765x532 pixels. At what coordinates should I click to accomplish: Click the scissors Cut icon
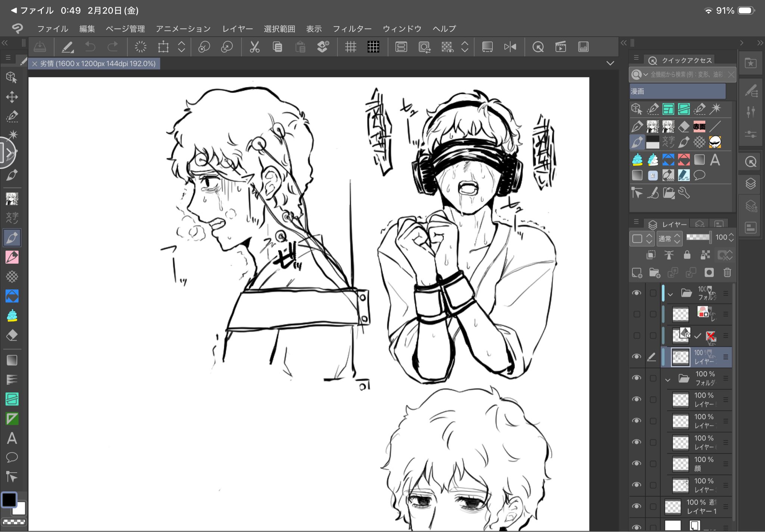pyautogui.click(x=254, y=47)
